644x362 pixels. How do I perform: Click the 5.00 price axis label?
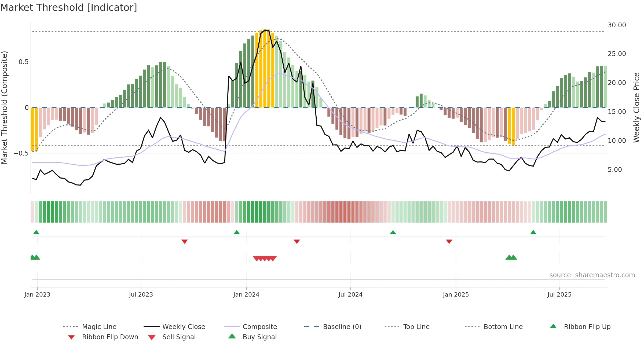coord(615,170)
